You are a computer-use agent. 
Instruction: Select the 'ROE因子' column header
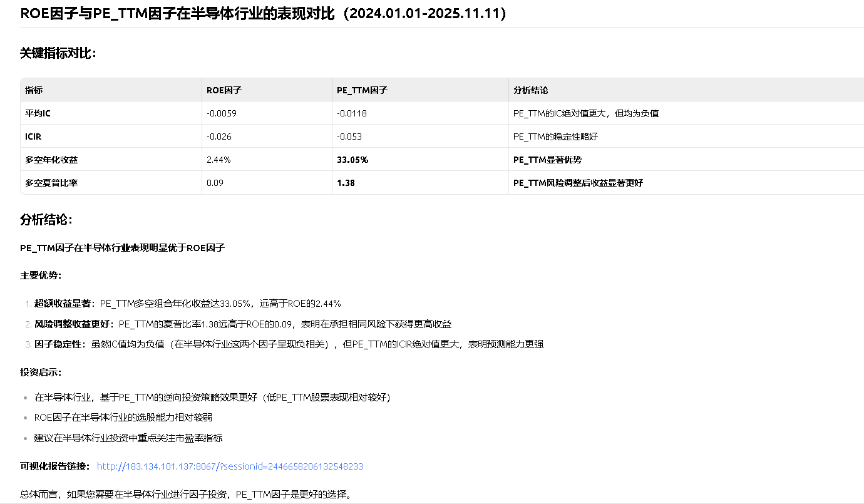pos(224,90)
